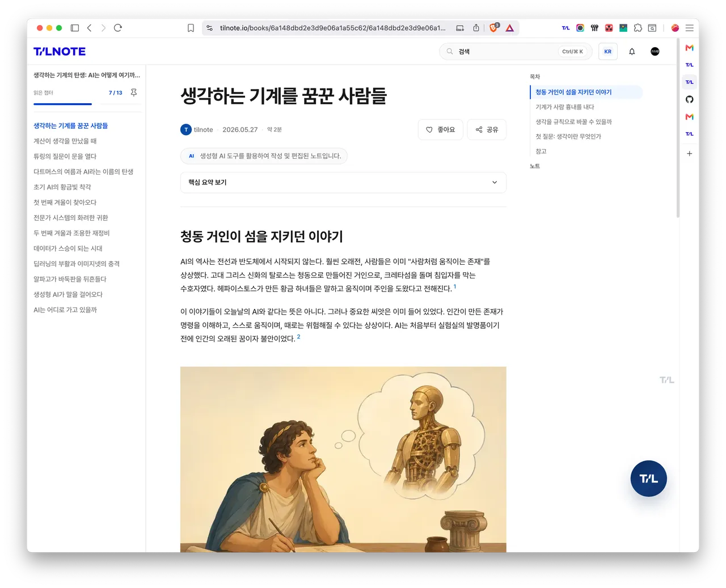The height and width of the screenshot is (588, 726).
Task: Click the address bar URL
Action: click(332, 28)
